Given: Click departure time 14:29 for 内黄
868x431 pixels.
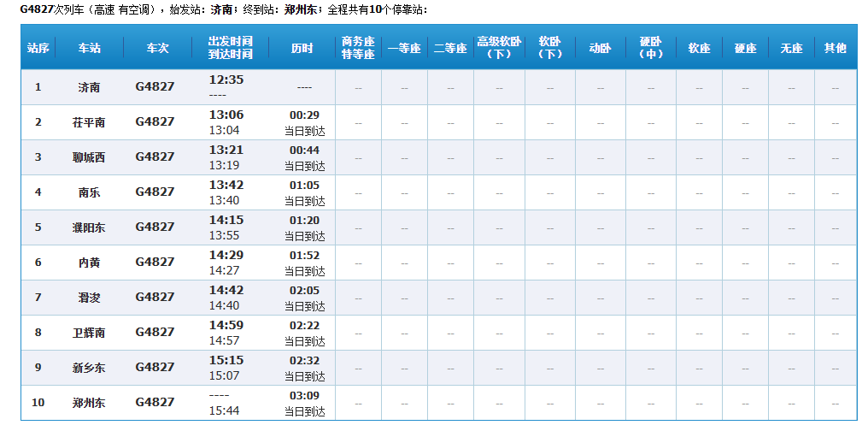Looking at the screenshot, I should coord(226,255).
